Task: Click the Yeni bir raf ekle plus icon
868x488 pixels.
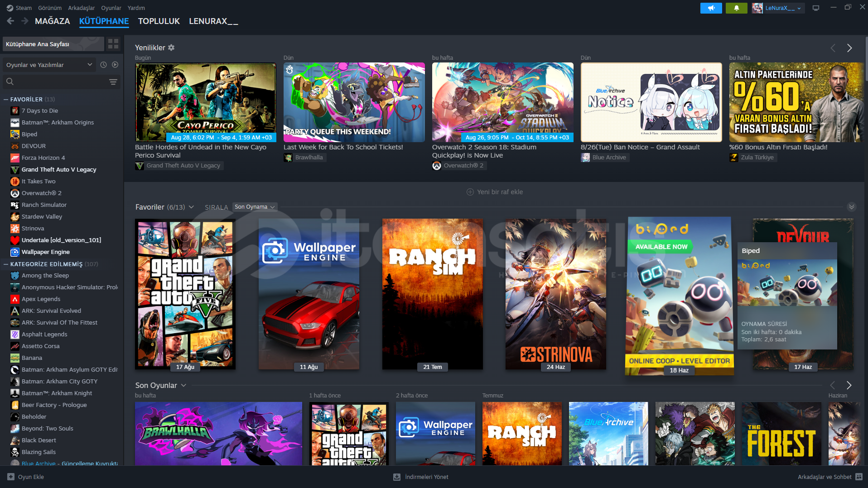Action: pyautogui.click(x=470, y=192)
